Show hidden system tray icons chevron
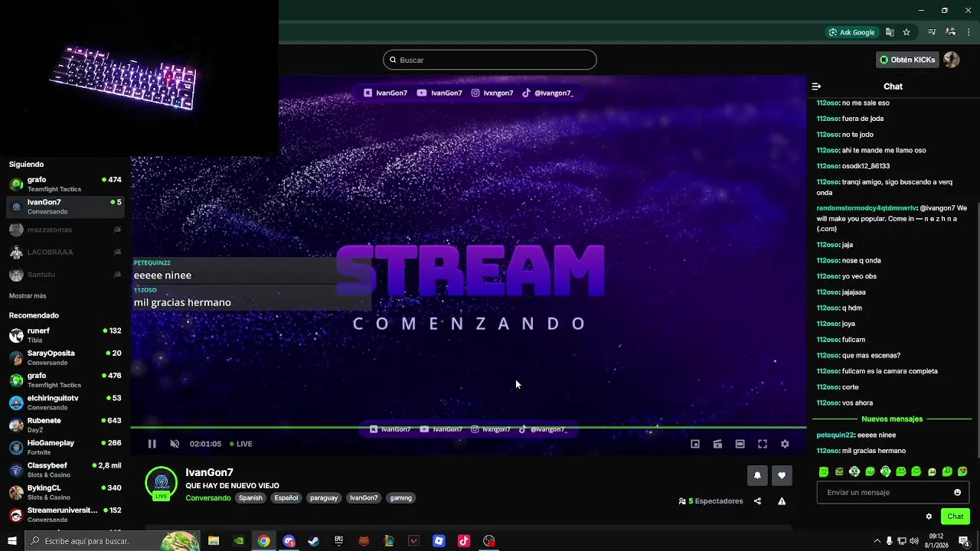Image resolution: width=980 pixels, height=551 pixels. pos(877,541)
